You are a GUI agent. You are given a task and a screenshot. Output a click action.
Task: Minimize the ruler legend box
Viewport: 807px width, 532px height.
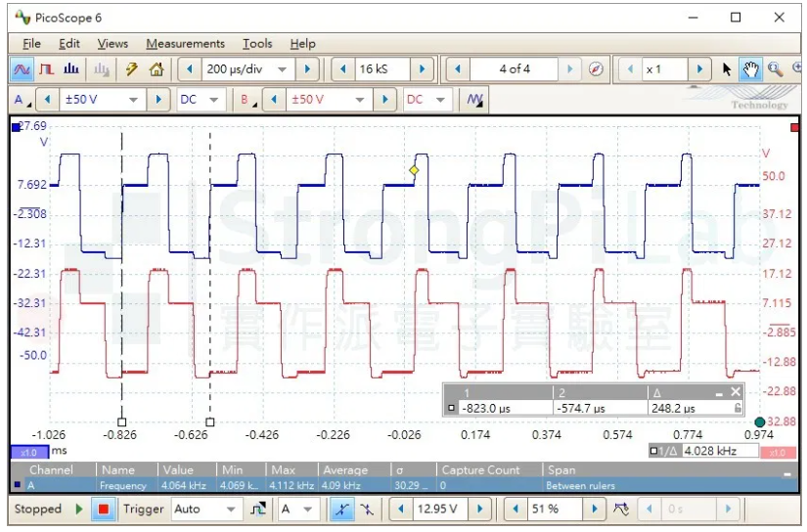click(719, 393)
